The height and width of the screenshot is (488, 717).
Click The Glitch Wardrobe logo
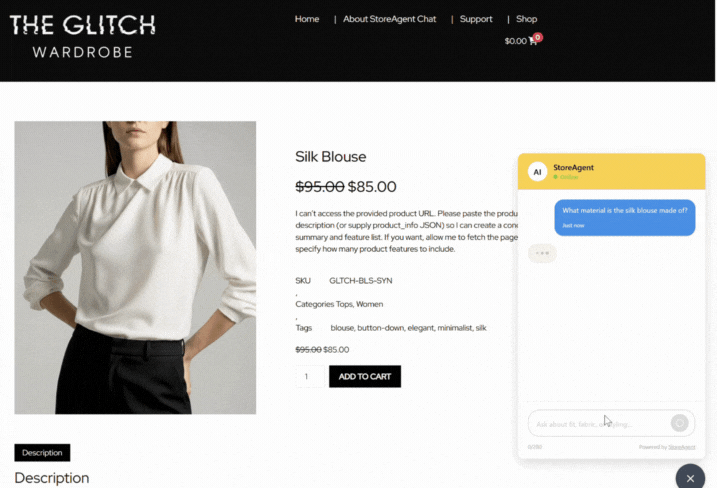(x=82, y=37)
